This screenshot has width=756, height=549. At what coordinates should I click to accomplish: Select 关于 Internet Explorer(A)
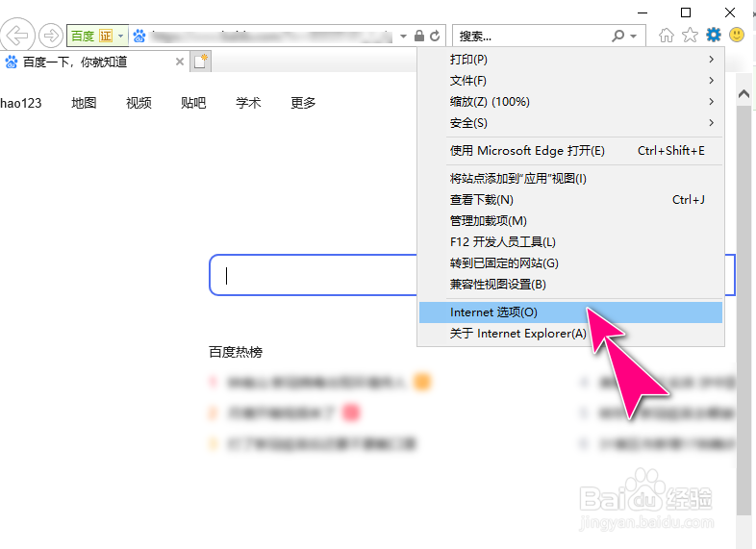pos(571,334)
